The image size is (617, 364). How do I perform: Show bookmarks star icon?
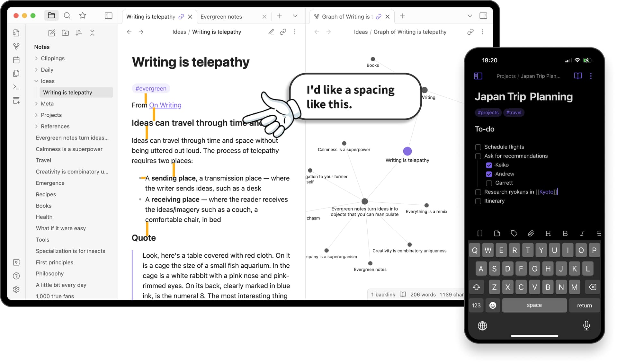(83, 15)
